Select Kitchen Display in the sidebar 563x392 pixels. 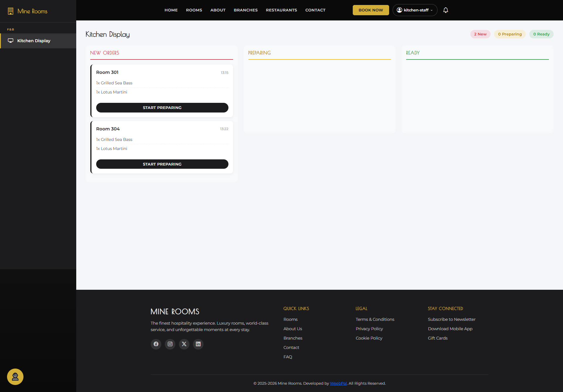coord(38,41)
